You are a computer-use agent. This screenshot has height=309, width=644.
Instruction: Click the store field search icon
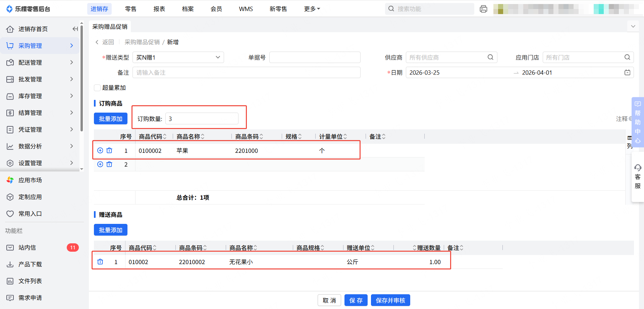627,57
